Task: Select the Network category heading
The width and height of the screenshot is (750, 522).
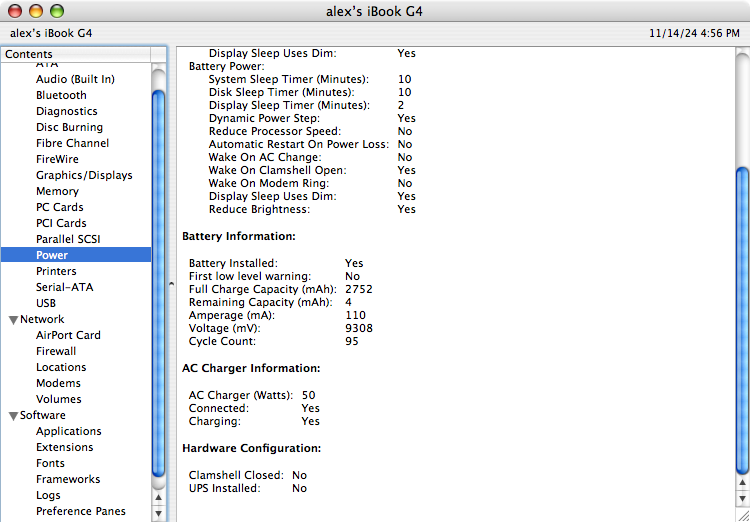Action: (x=42, y=319)
